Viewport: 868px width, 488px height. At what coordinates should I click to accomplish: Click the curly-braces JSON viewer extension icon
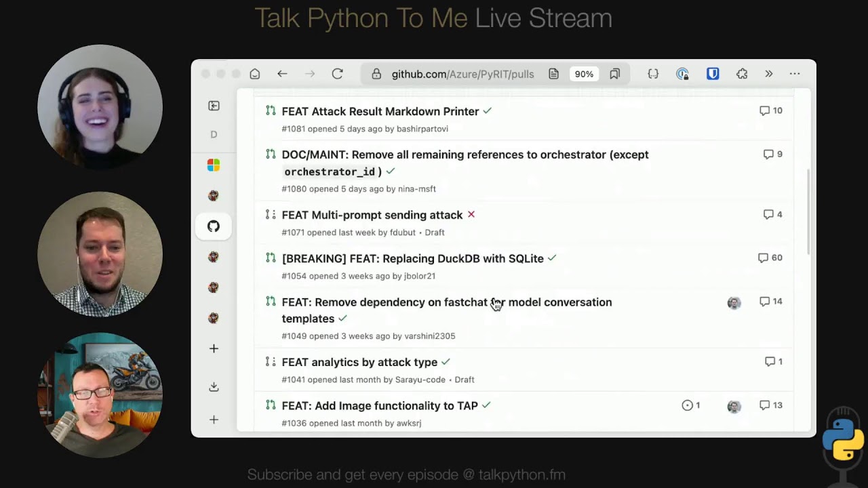653,74
